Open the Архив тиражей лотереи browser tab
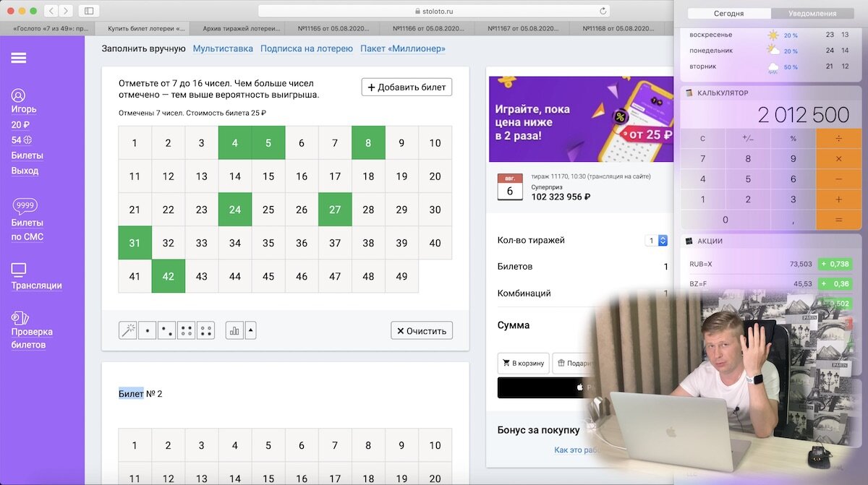Image resolution: width=868 pixels, height=485 pixels. click(239, 28)
